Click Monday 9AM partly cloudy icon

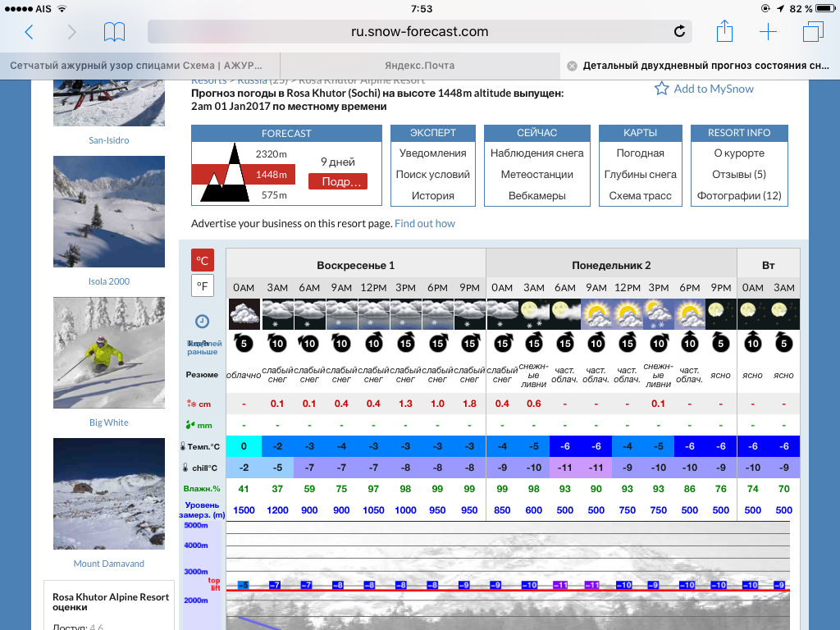coord(596,314)
